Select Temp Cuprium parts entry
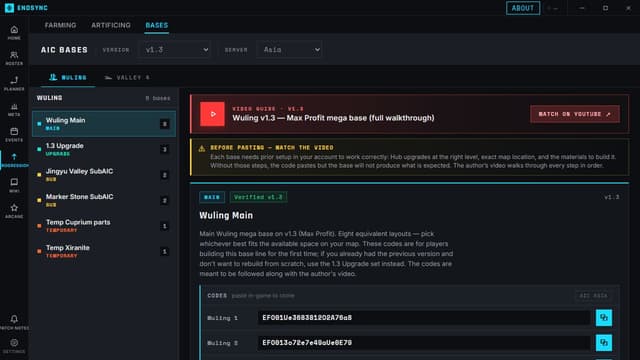Screen dimensions: 640x360 click(x=104, y=226)
